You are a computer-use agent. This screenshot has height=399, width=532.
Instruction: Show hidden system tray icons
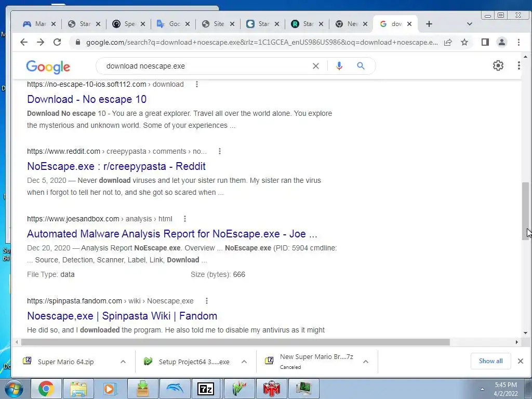point(482,389)
